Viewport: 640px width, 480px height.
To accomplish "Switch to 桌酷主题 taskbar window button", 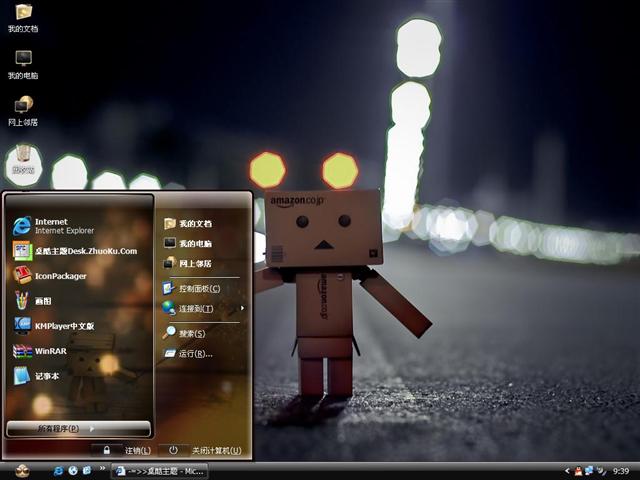I will click(160, 471).
